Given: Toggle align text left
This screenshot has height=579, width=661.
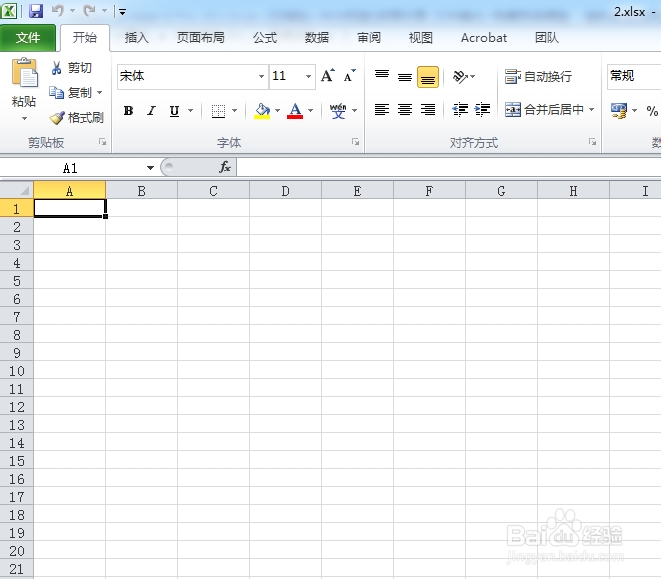Looking at the screenshot, I should [382, 110].
